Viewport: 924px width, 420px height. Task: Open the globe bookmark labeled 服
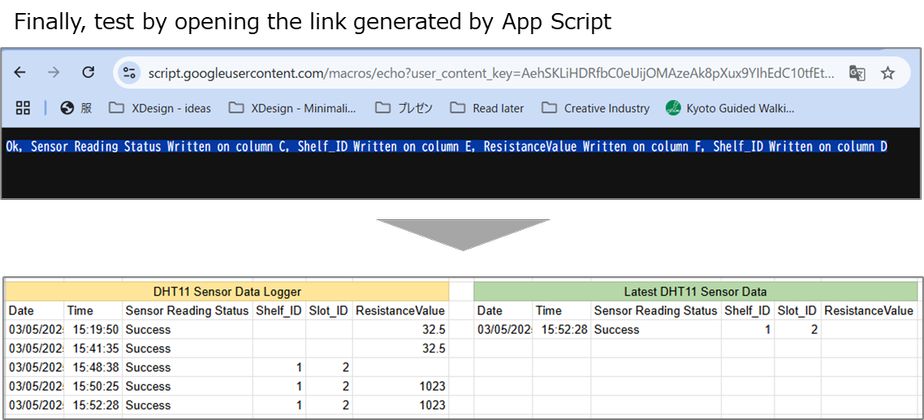pyautogui.click(x=76, y=108)
